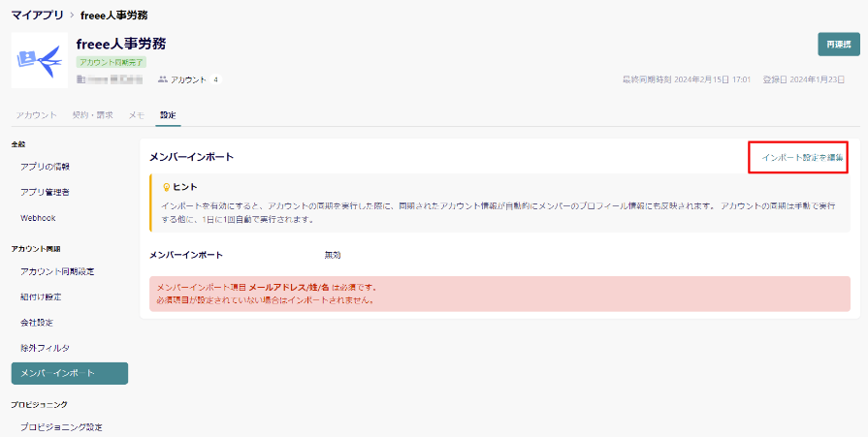The image size is (868, 437).
Task: Click the メンバーインポート section heading
Action: coord(191,157)
